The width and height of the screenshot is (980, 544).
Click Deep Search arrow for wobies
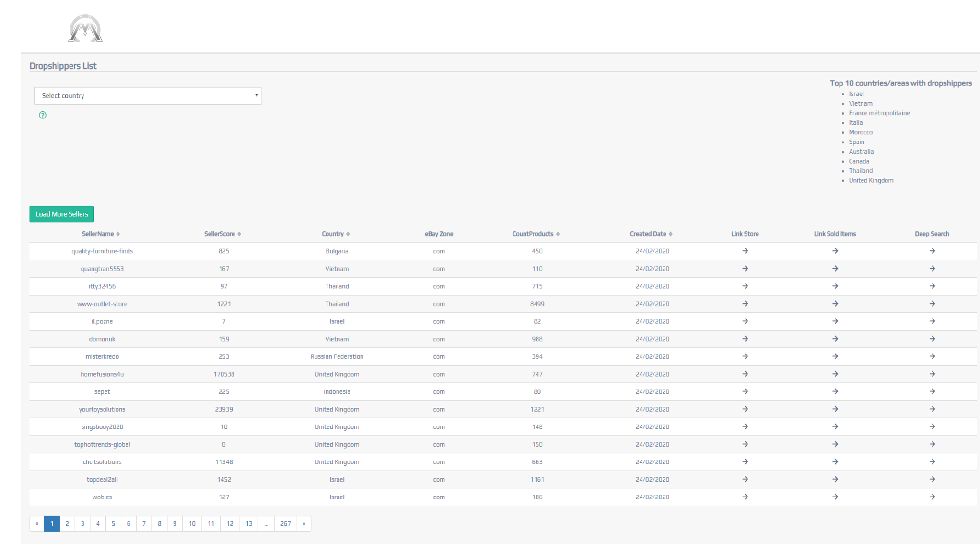tap(932, 497)
